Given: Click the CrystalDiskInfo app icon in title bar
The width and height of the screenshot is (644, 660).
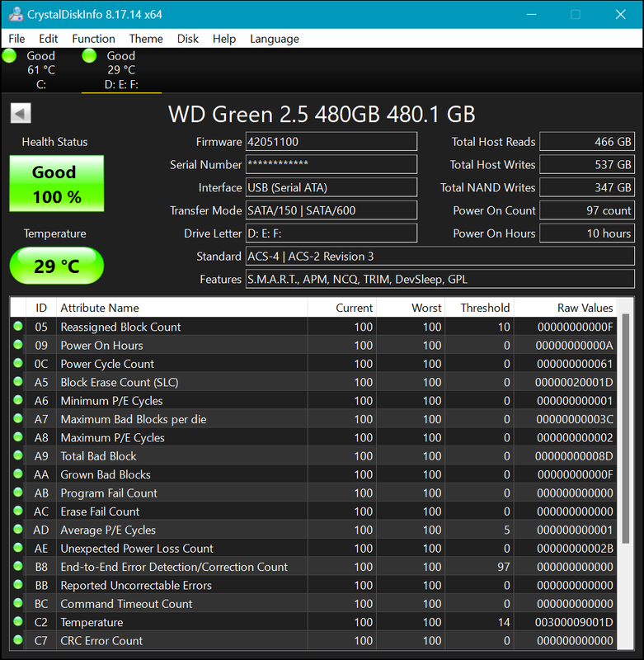Looking at the screenshot, I should coord(15,14).
